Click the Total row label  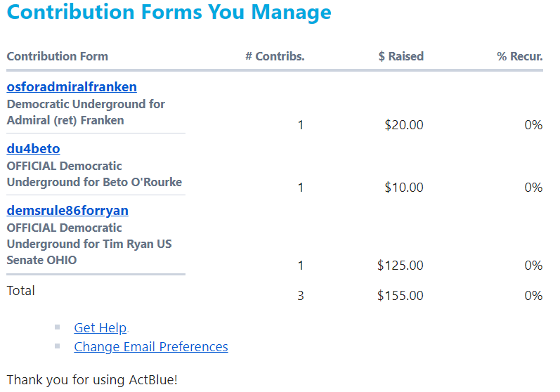[21, 291]
